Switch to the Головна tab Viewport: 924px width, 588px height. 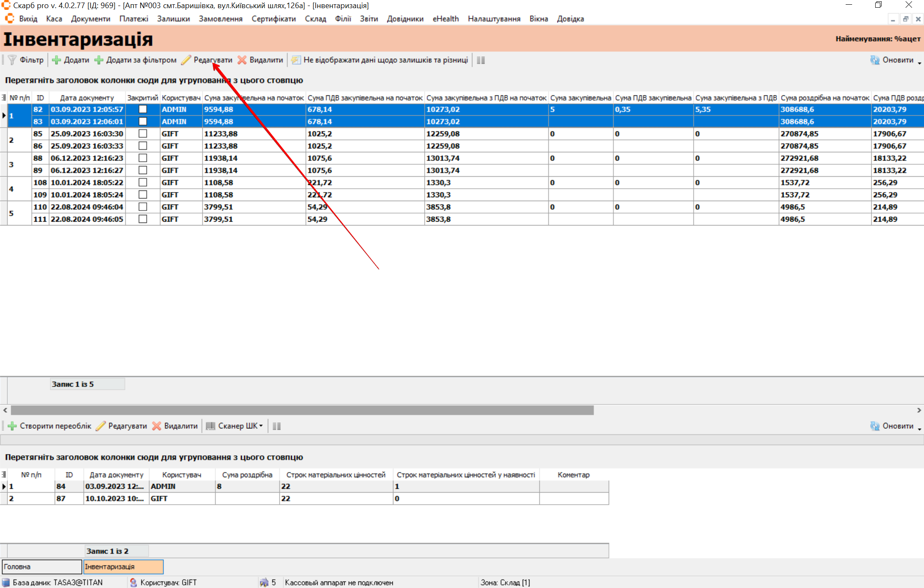tap(42, 567)
